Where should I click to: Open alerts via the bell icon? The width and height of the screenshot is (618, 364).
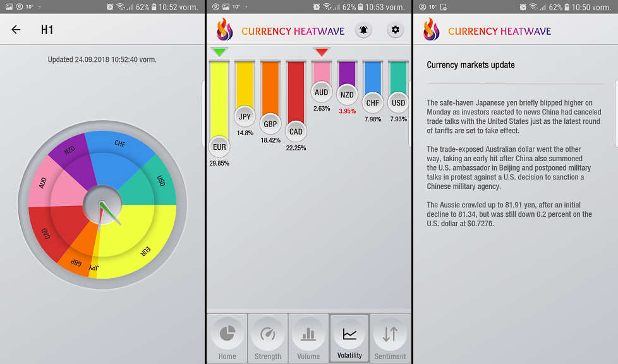(363, 30)
